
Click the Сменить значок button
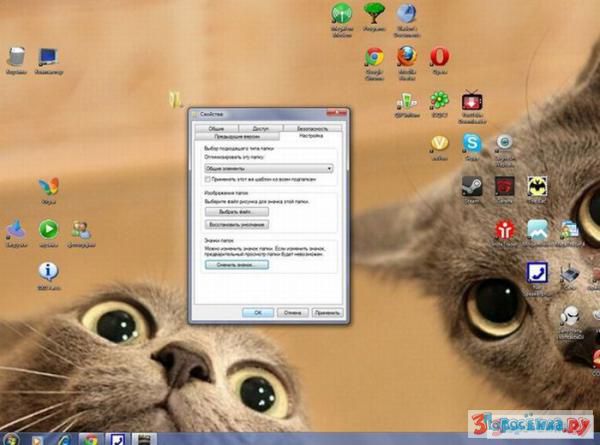[x=236, y=266]
